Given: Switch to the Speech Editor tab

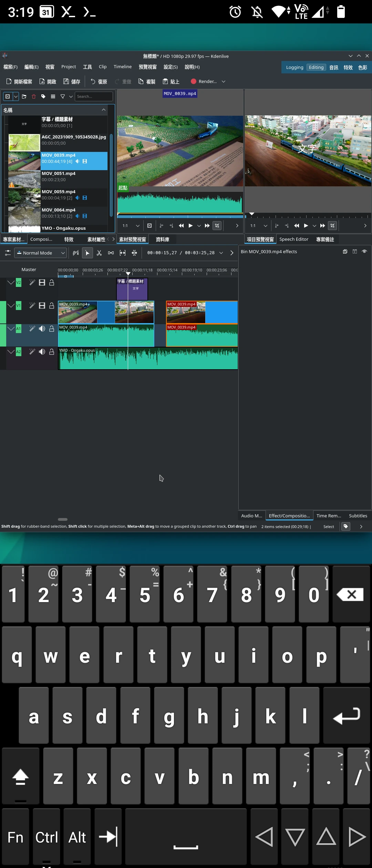Looking at the screenshot, I should [293, 239].
